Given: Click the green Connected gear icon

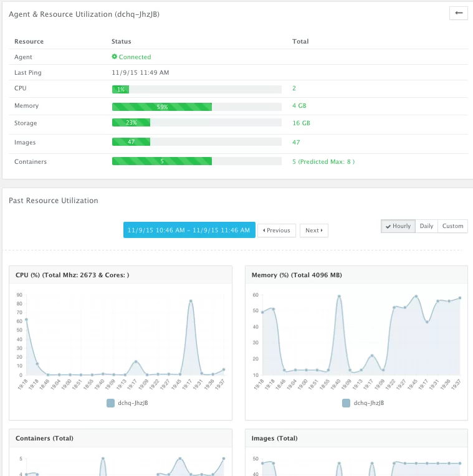Looking at the screenshot, I should [115, 57].
